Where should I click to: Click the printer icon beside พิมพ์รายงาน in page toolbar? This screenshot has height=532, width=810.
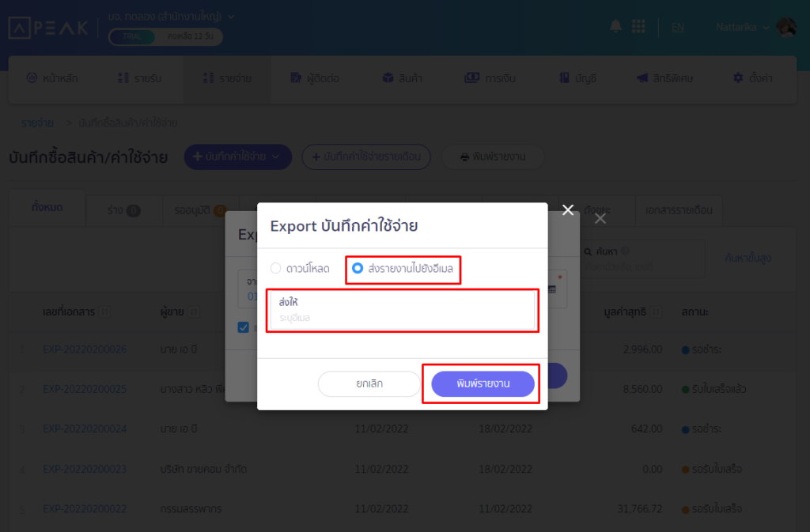[465, 157]
